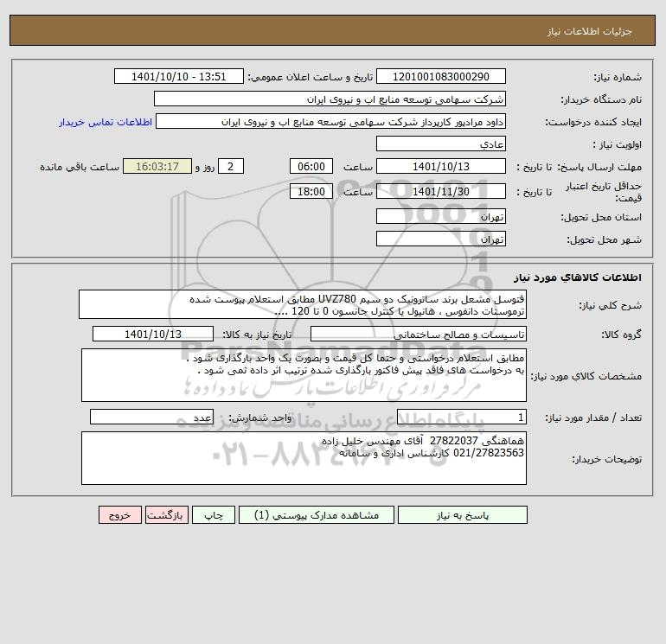Click the خروج exit button

119,515
